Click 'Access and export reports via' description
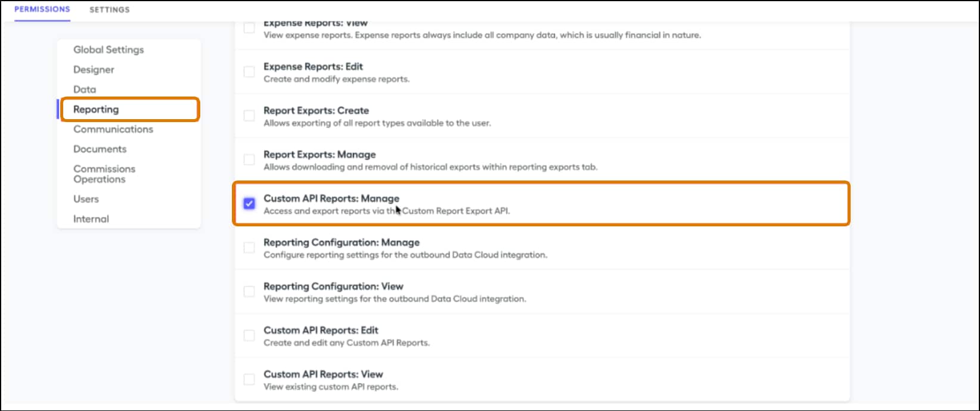 (387, 211)
